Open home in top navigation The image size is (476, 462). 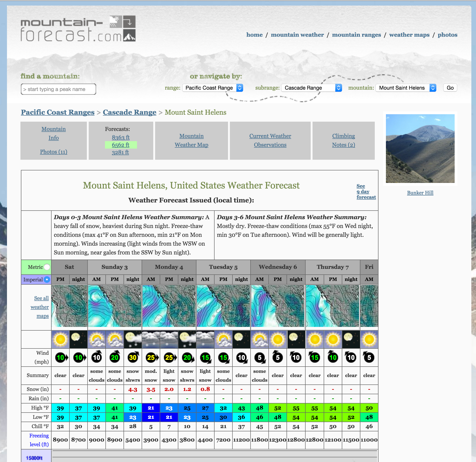pos(254,35)
